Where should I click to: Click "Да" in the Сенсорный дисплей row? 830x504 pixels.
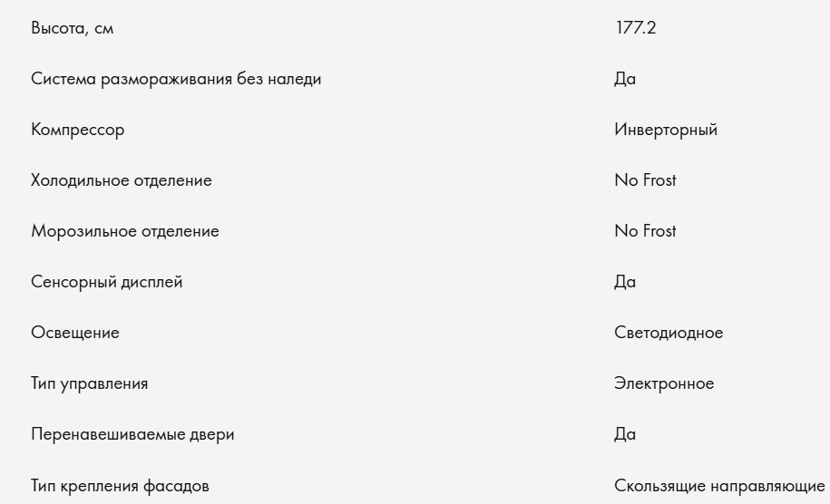coord(625,282)
